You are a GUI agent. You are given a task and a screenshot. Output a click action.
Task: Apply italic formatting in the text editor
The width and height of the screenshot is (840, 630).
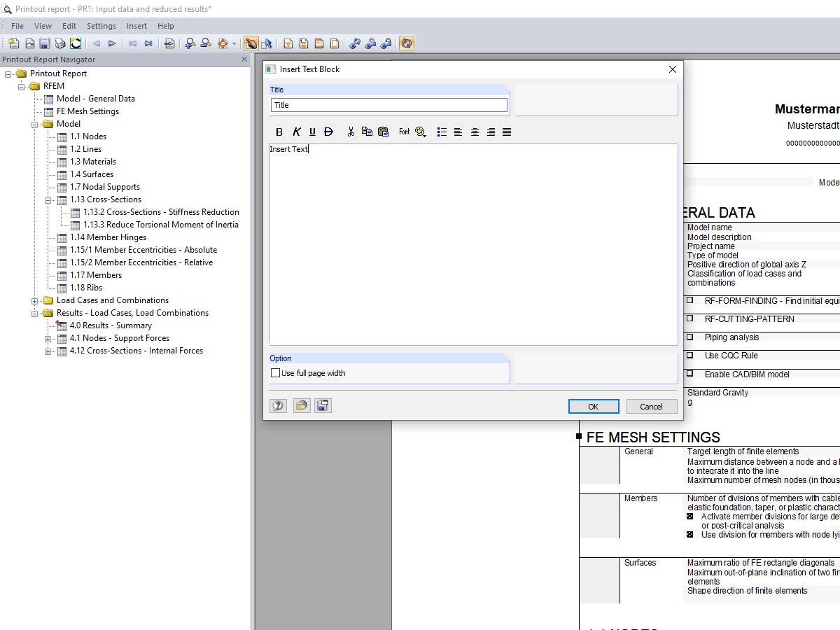click(296, 132)
